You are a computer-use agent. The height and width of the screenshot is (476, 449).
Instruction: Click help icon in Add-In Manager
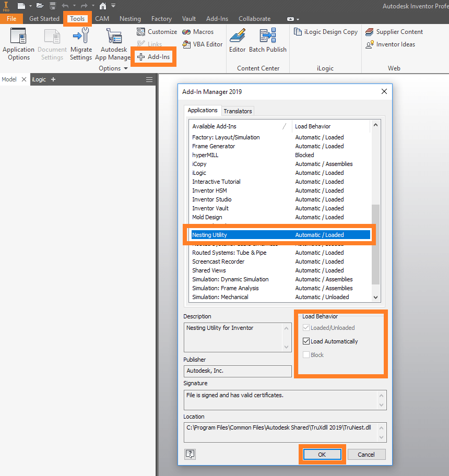[190, 454]
